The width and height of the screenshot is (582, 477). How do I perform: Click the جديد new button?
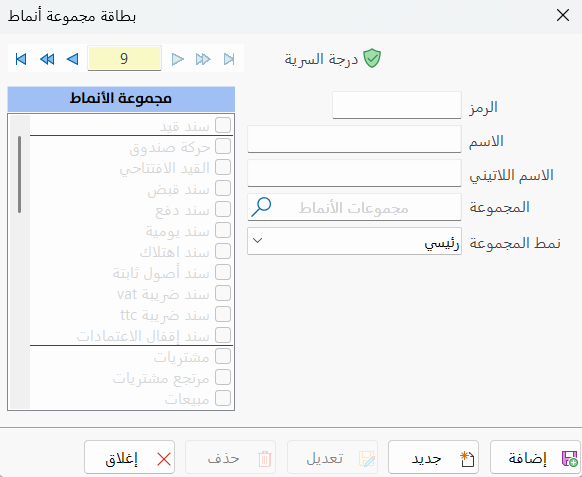pos(434,457)
